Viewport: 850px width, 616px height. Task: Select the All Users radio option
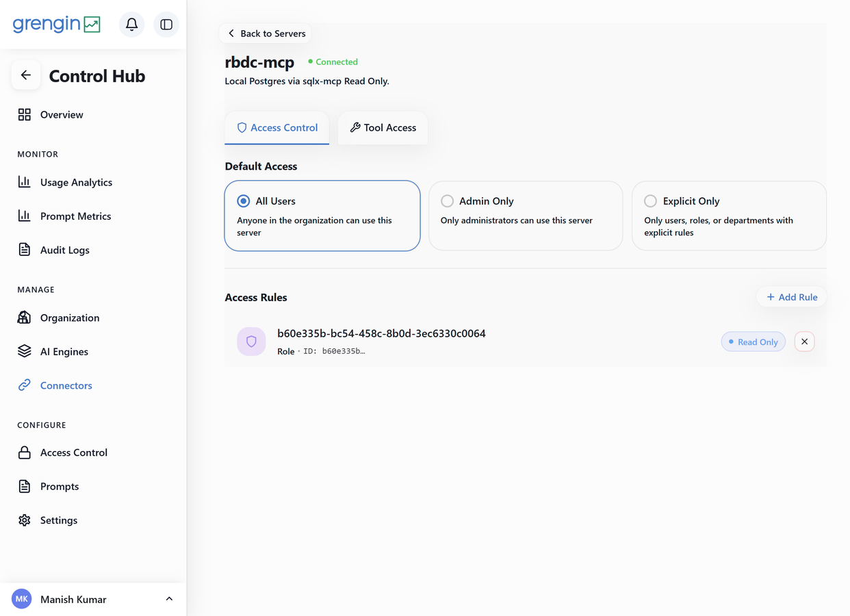click(243, 201)
